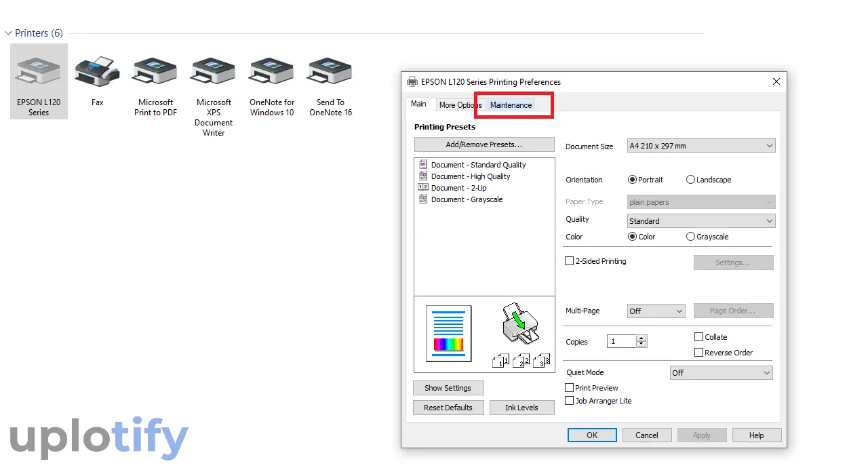Viewport: 868px width, 470px height.
Task: Enable the Print Preview checkbox
Action: tap(570, 388)
